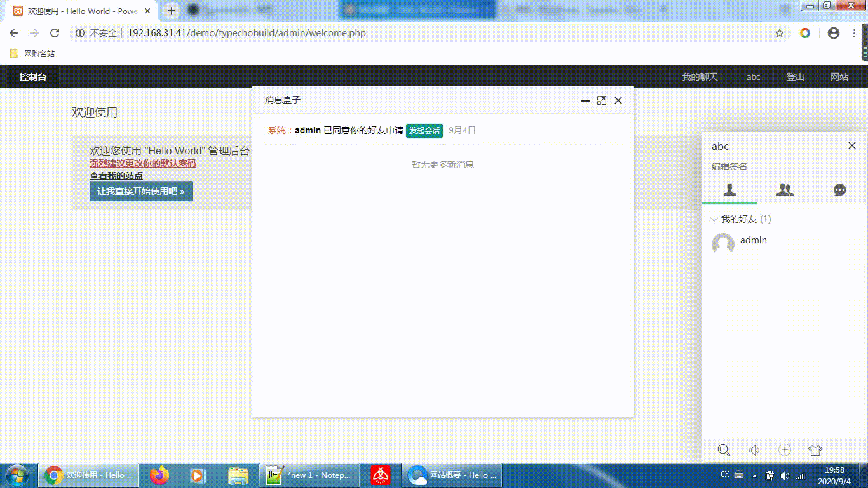The width and height of the screenshot is (868, 488).
Task: Click the green 发起会话 button
Action: (424, 130)
